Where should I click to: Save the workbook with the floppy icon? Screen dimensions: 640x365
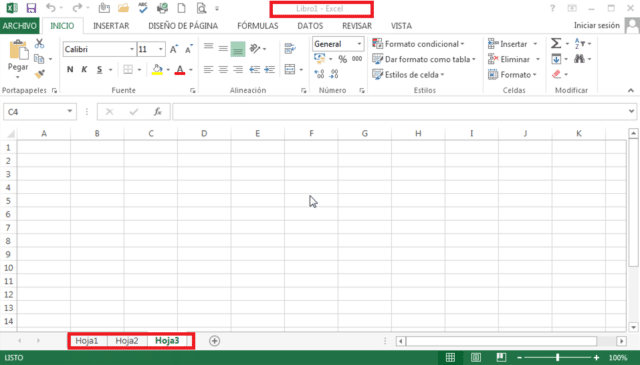coord(31,8)
